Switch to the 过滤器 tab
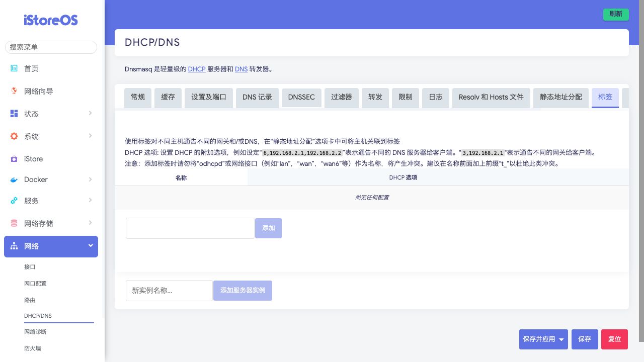This screenshot has width=644, height=362. coord(341,97)
